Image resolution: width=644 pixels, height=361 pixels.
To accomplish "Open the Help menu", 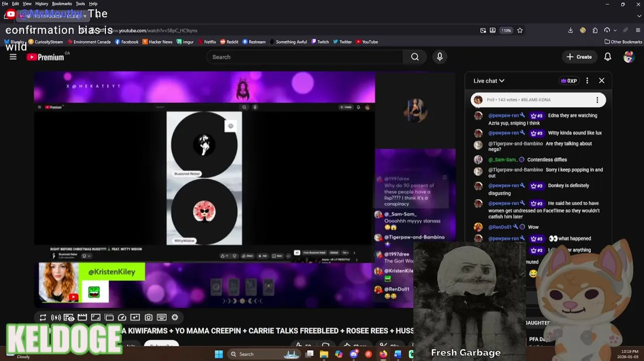I will point(93,4).
